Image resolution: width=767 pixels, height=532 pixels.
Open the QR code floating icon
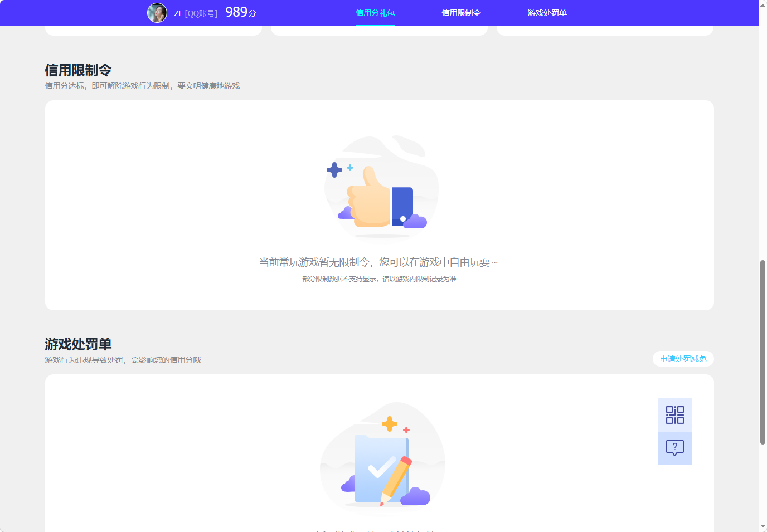(x=674, y=415)
